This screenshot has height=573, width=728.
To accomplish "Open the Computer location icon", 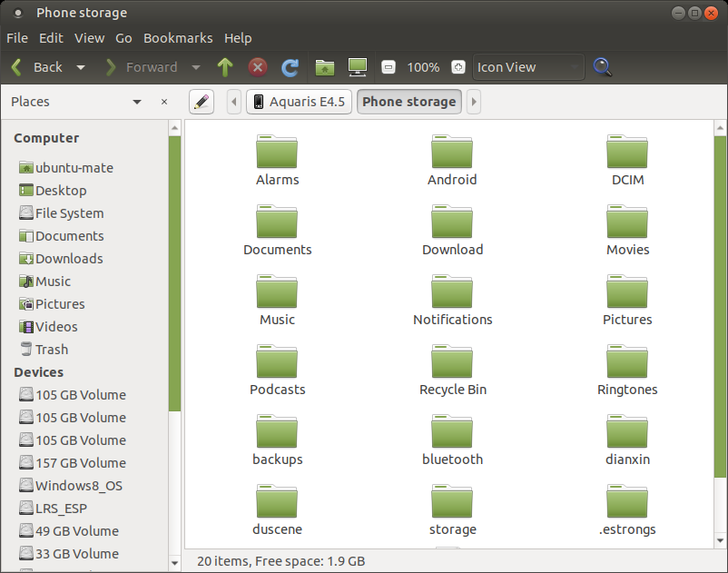I will pyautogui.click(x=358, y=67).
